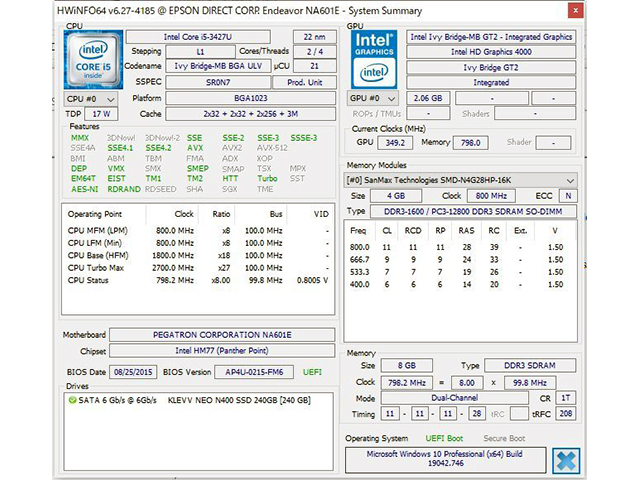This screenshot has height=480, width=640.
Task: Click the 22 nm process field
Action: click(315, 37)
